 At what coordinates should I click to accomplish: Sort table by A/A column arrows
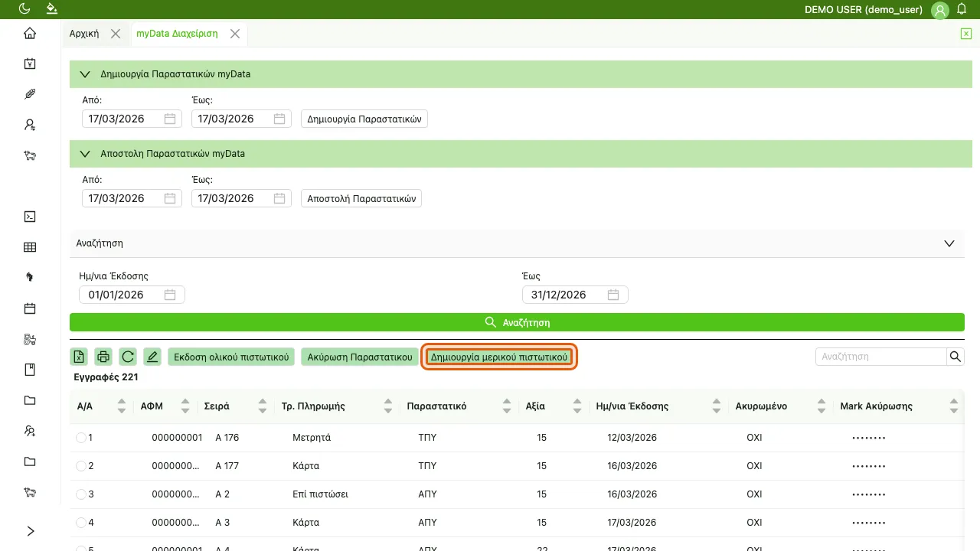pos(121,406)
